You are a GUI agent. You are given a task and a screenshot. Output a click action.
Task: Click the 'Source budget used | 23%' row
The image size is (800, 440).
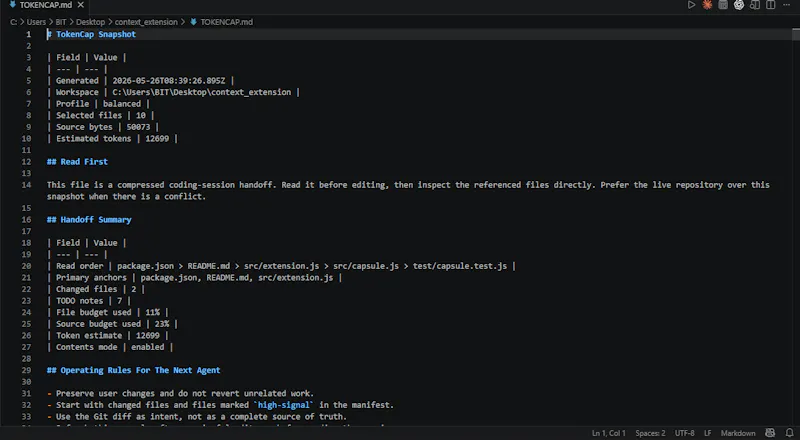click(112, 324)
